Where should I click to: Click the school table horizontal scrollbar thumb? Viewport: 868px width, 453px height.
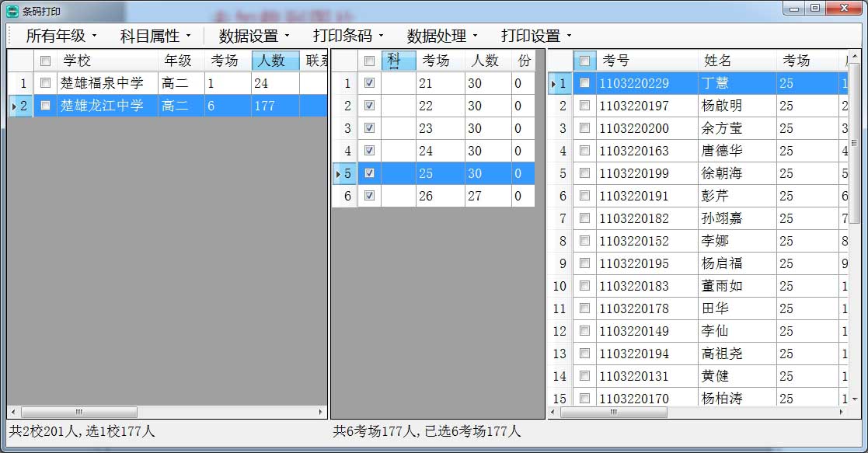click(x=79, y=412)
